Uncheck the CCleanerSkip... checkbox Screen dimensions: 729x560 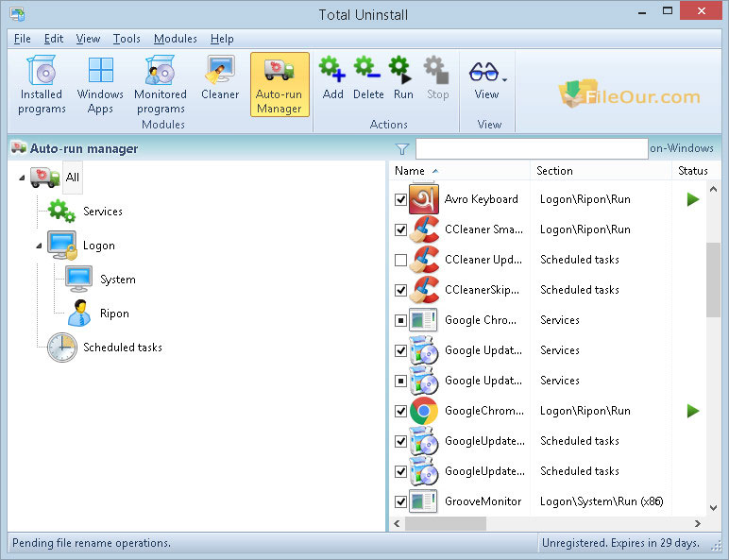tap(400, 290)
